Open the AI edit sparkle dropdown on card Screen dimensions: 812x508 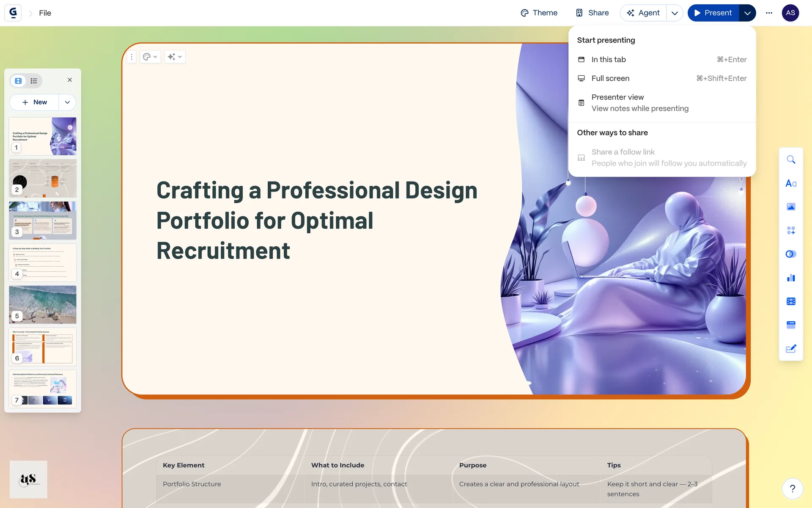(175, 57)
